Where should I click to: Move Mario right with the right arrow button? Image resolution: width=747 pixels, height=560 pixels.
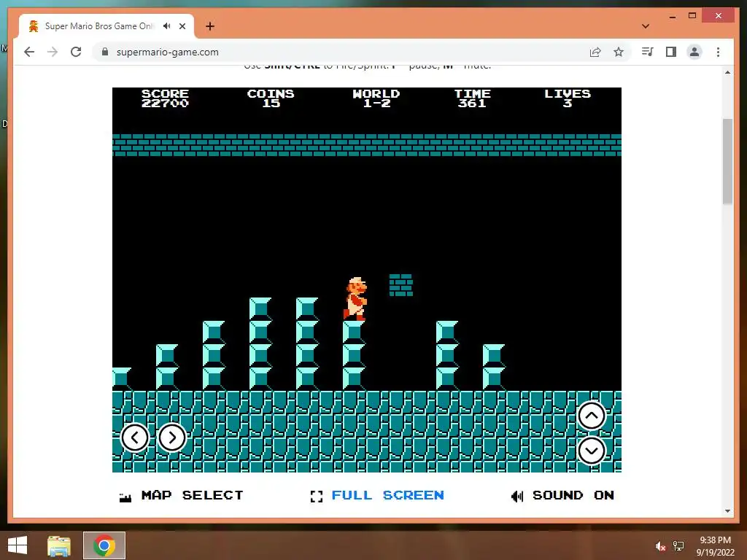172,437
